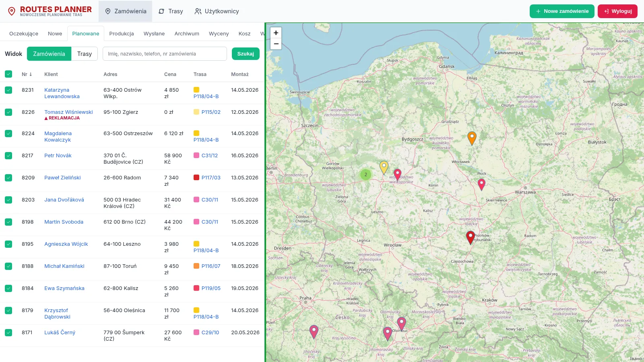The image size is (644, 362).
Task: Click the red color swatch for P119/05
Action: (x=196, y=288)
